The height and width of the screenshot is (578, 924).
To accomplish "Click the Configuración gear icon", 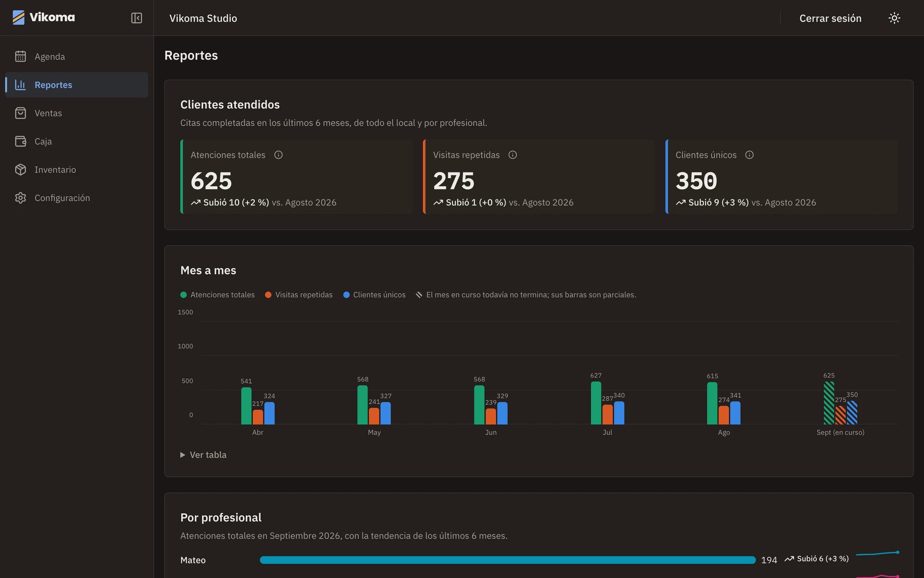I will tap(20, 198).
